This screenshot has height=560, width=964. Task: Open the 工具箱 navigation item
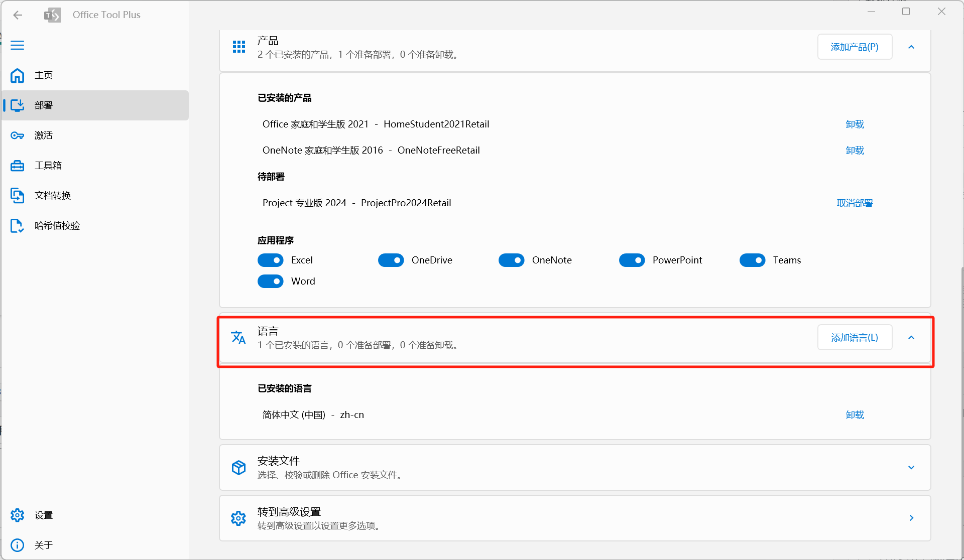(x=95, y=166)
